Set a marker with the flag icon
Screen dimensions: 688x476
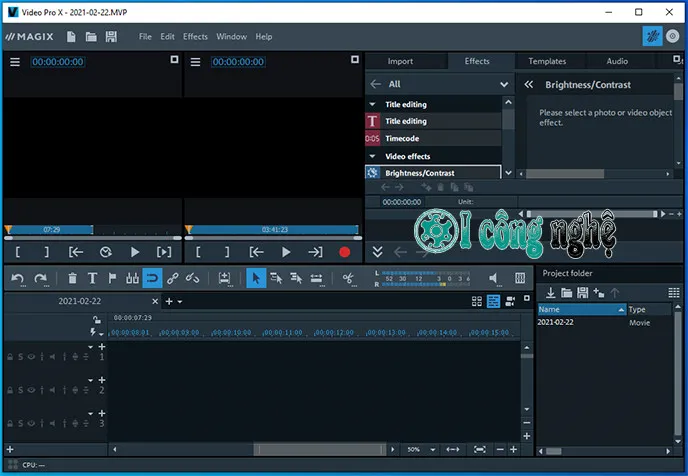click(x=112, y=278)
